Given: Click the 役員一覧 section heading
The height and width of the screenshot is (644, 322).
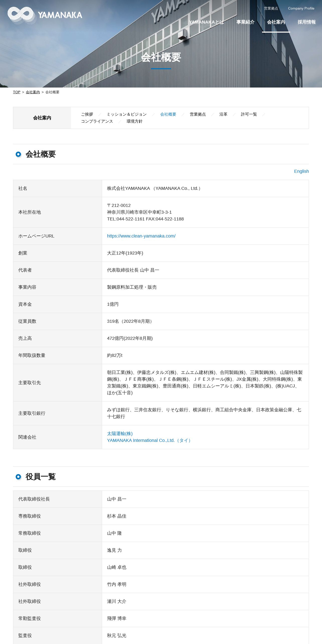Looking at the screenshot, I should pyautogui.click(x=41, y=477).
